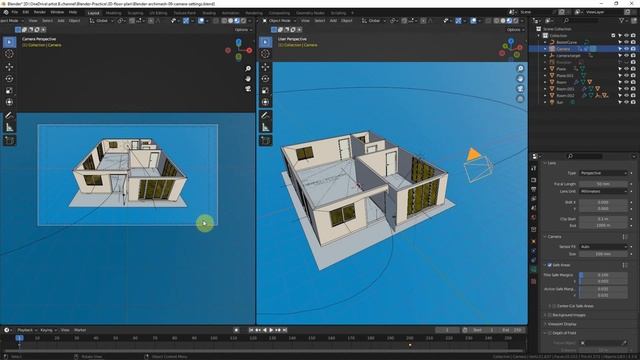This screenshot has height=360, width=640.
Task: Click the zoom magnifier icon in left viewport
Action: pyautogui.click(x=248, y=69)
